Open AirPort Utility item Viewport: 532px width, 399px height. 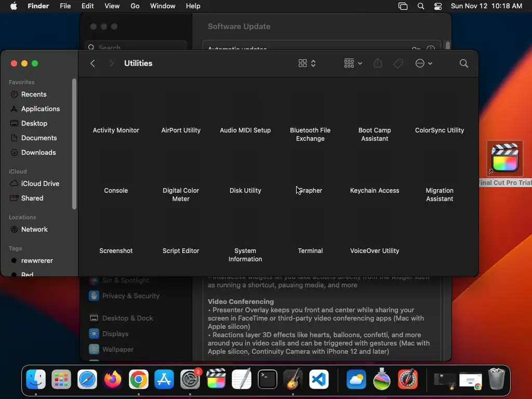(x=181, y=130)
